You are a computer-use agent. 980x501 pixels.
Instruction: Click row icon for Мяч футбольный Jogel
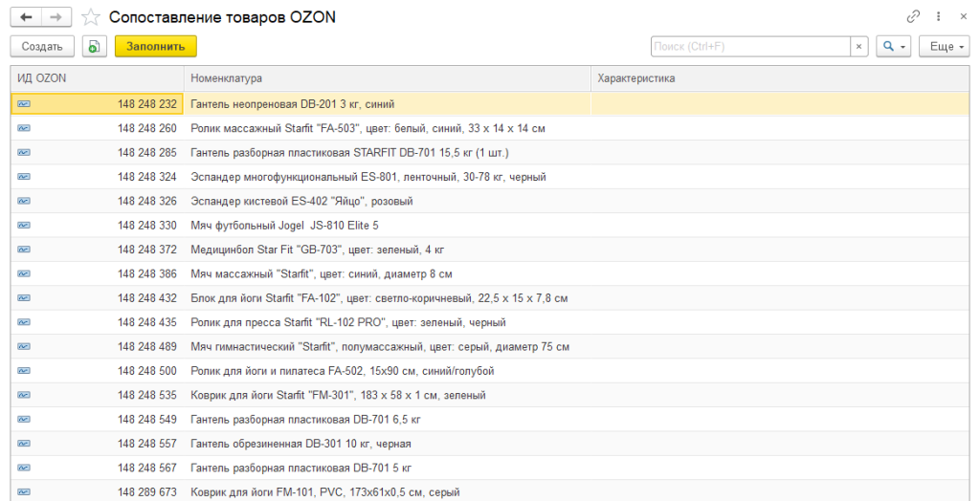tap(23, 225)
